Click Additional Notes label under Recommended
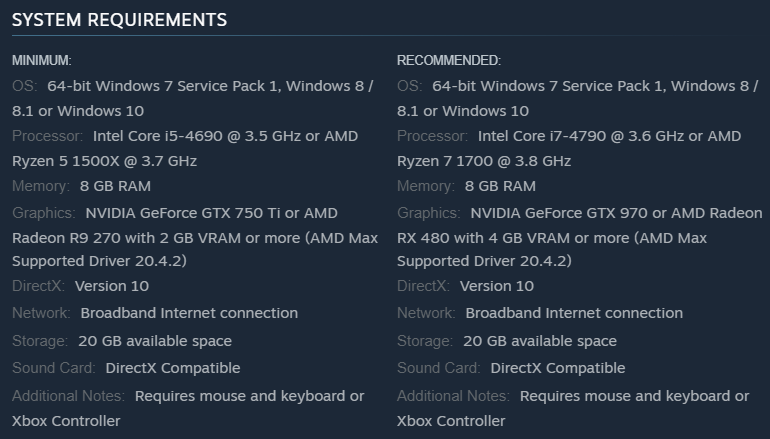 453,396
